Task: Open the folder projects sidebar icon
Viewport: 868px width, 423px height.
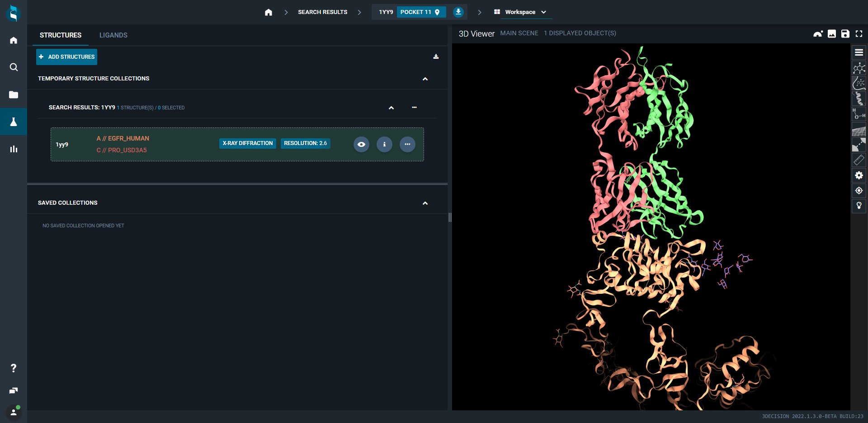Action: click(14, 94)
